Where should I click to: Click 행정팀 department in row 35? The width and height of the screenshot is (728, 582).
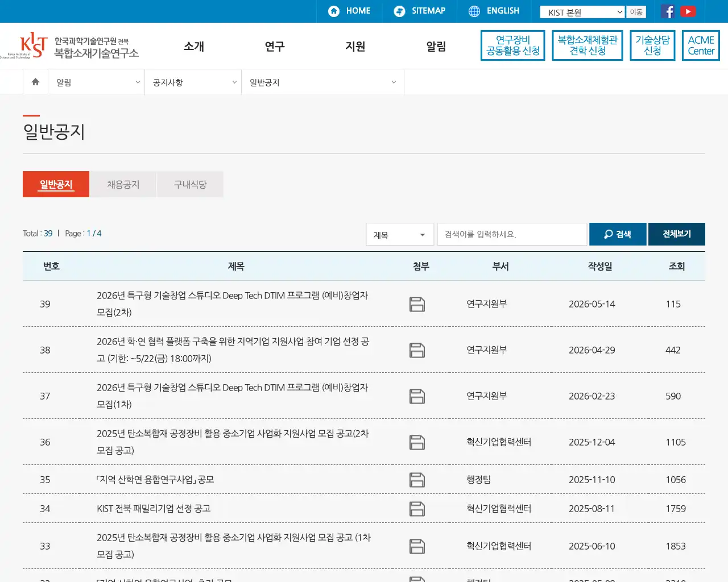tap(478, 480)
